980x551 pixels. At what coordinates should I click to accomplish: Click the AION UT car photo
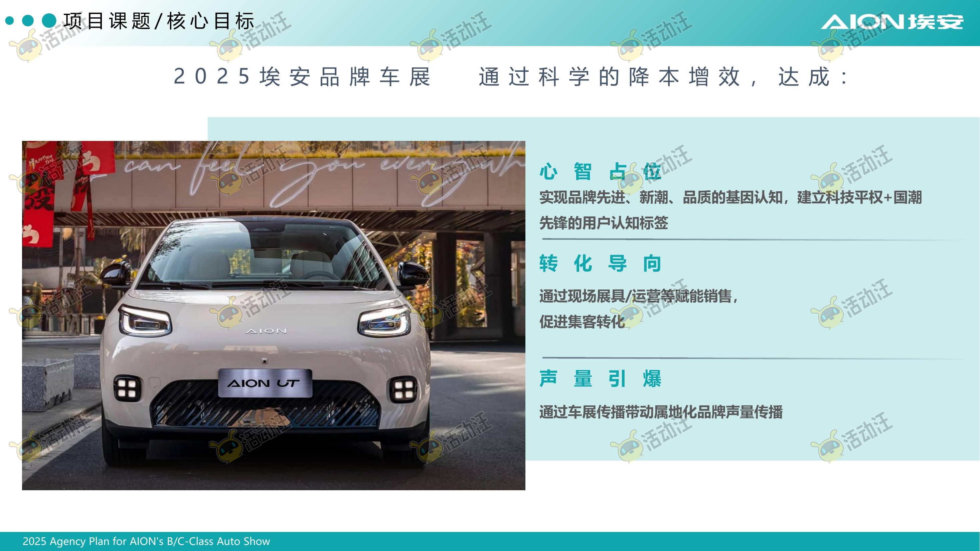[274, 315]
